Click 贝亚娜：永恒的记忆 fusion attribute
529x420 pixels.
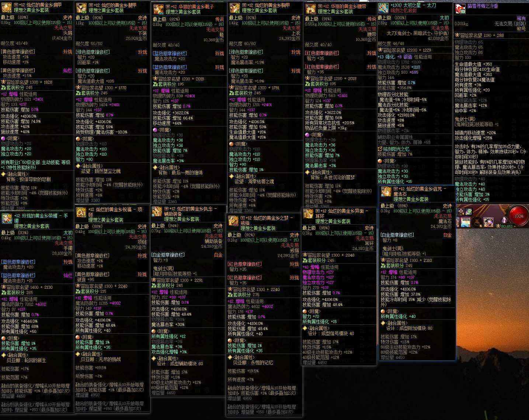pos(253,362)
